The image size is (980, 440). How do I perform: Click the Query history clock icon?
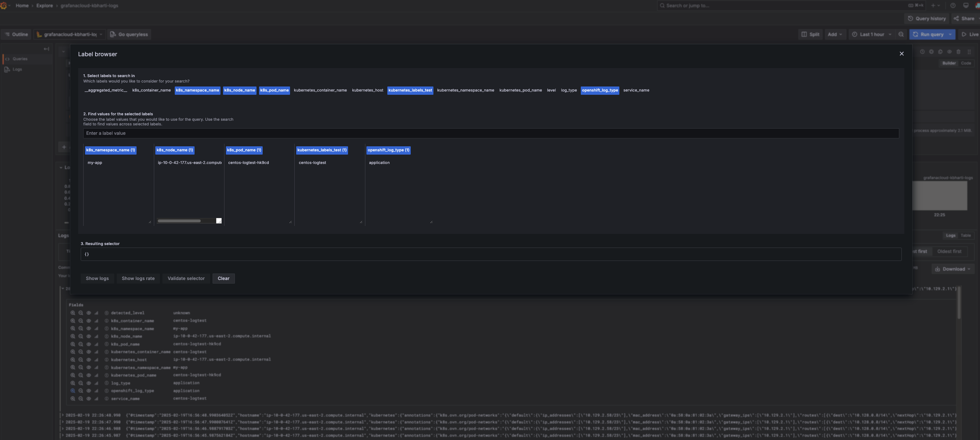click(910, 19)
